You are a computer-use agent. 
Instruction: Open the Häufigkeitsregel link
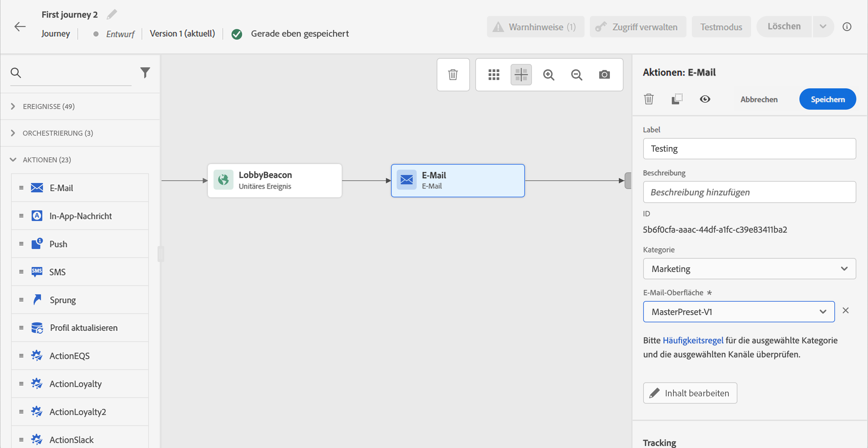[x=693, y=340]
